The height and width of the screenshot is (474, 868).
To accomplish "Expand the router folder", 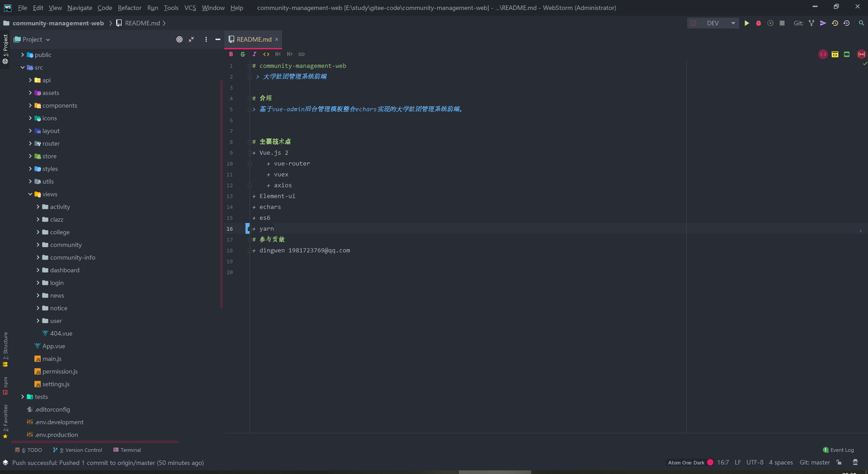I will [x=30, y=143].
